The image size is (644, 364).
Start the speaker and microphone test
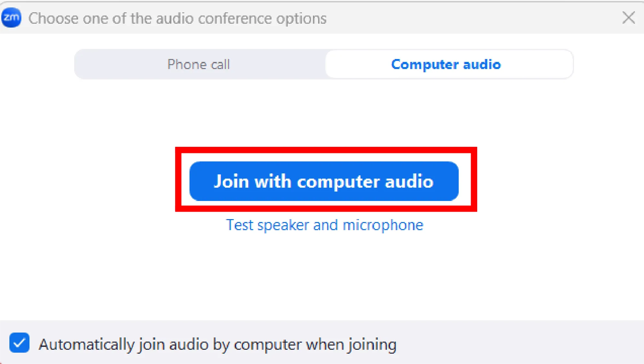click(325, 225)
